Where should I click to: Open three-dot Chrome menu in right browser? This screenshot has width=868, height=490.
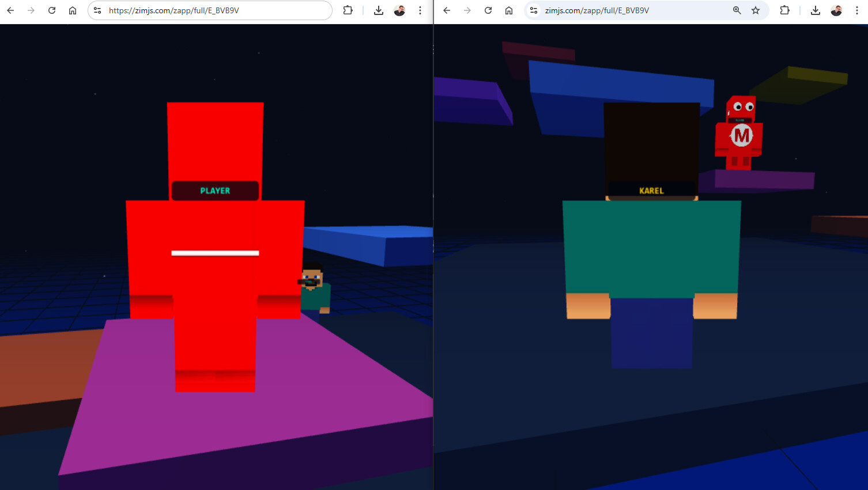(857, 10)
